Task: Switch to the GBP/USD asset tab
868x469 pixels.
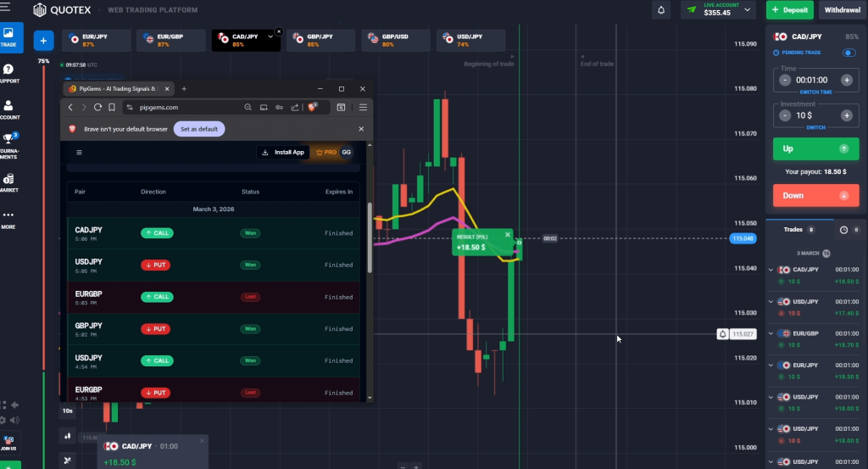Action: [x=396, y=41]
